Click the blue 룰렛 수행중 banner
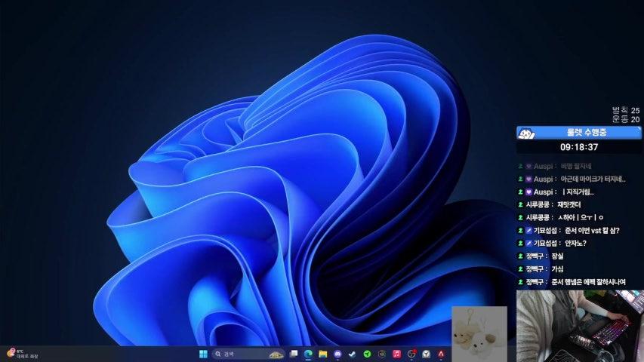This screenshot has height=362, width=644. click(x=579, y=133)
